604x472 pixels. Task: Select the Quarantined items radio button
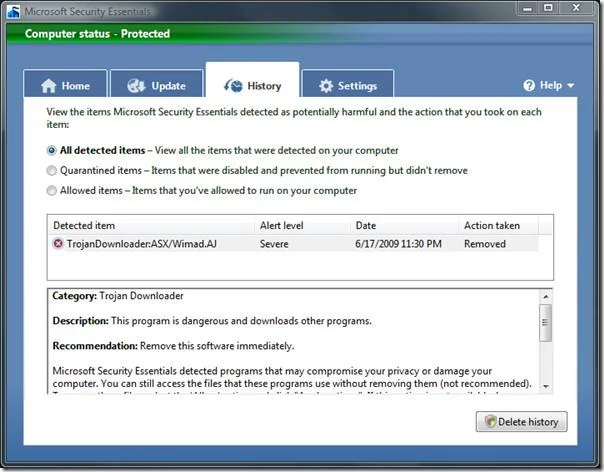click(x=51, y=170)
